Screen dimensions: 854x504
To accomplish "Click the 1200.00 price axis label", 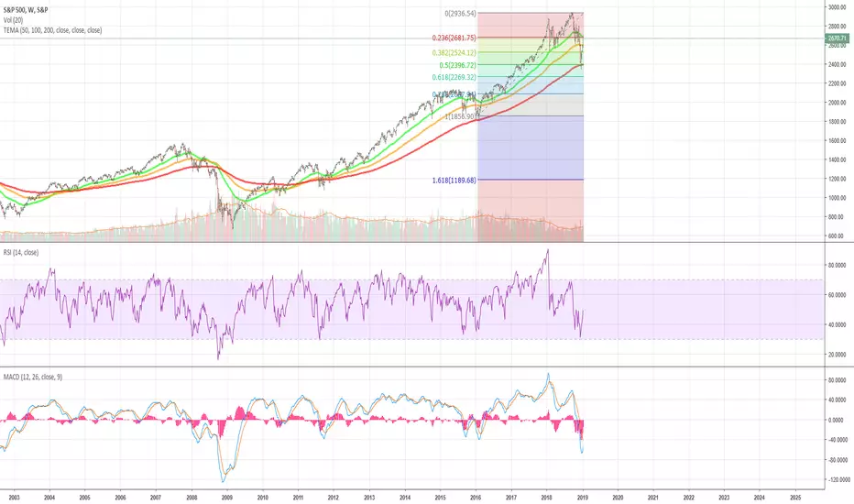I will 838,179.
